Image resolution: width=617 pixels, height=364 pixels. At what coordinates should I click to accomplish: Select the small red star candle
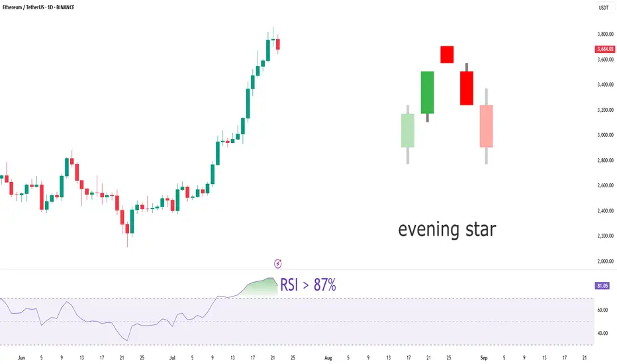pyautogui.click(x=447, y=54)
